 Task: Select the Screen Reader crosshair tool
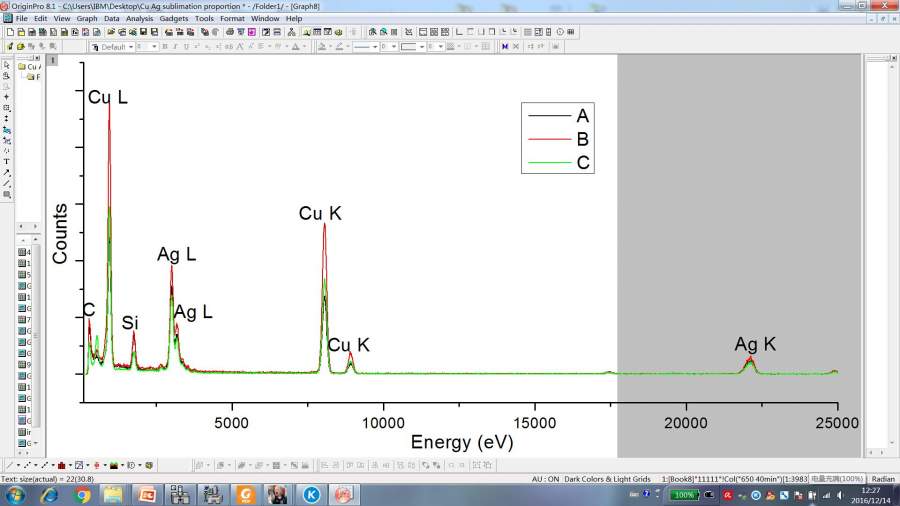click(6, 97)
